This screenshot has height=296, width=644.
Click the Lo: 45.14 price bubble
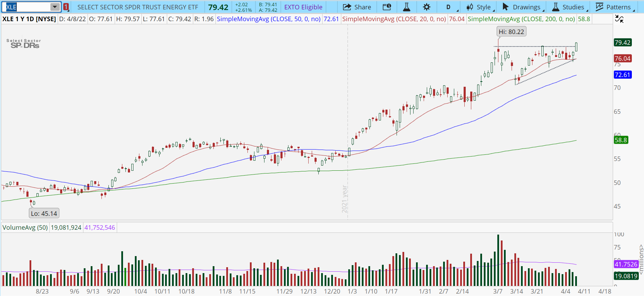coord(44,213)
